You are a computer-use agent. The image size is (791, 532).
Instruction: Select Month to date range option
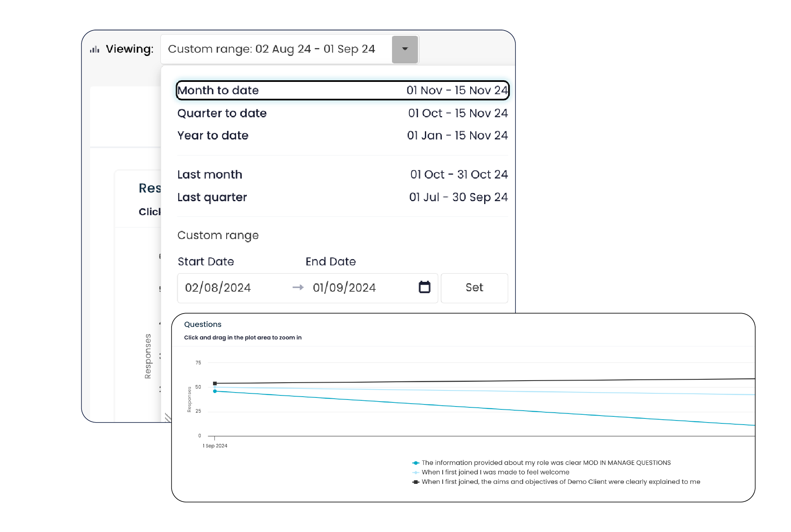pos(343,90)
